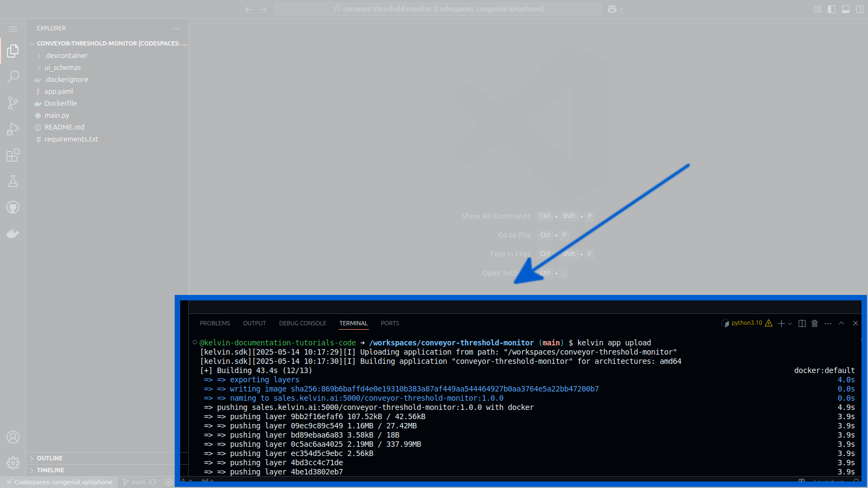Open the Testing flask view
The width and height of the screenshot is (868, 488).
[x=13, y=181]
